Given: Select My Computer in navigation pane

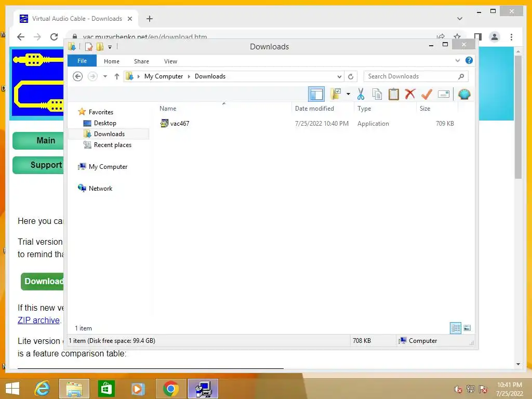Looking at the screenshot, I should click(108, 167).
